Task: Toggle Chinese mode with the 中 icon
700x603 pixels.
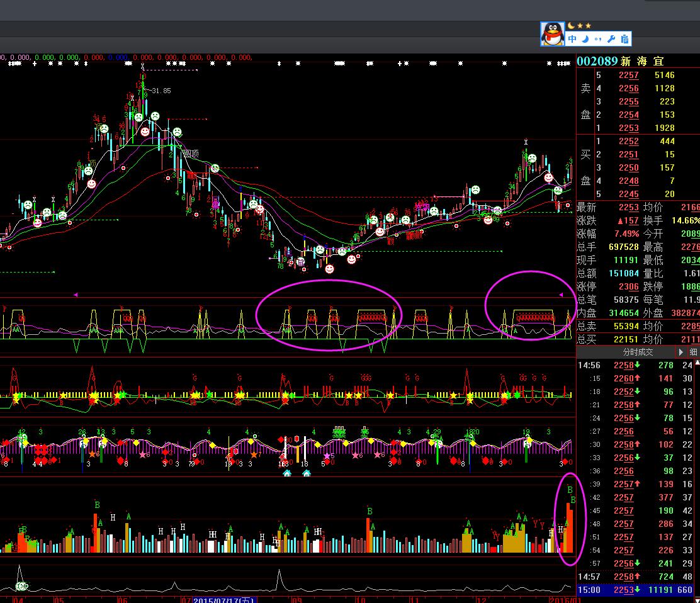Action: coord(572,39)
